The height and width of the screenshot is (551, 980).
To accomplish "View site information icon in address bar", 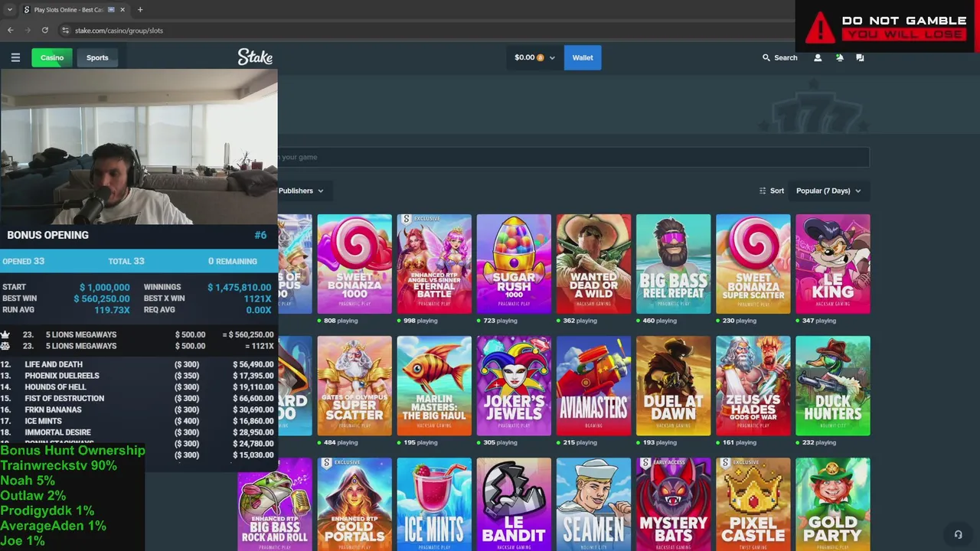I will point(65,30).
